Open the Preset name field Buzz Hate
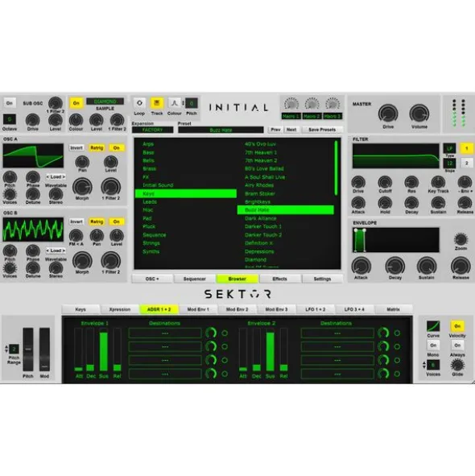The width and height of the screenshot is (475, 476). point(221,130)
